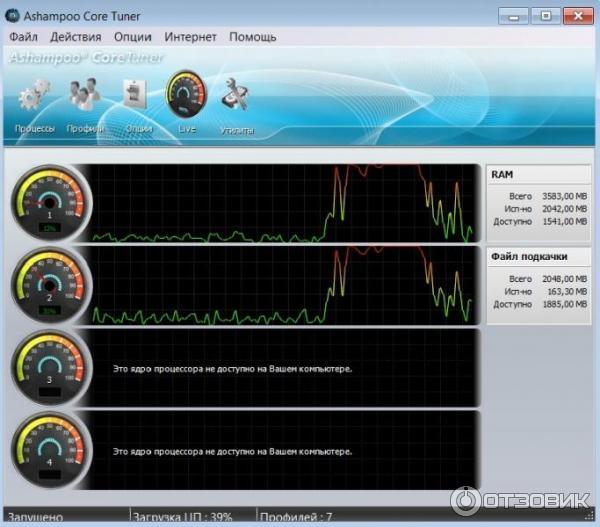This screenshot has width=600, height=527.
Task: Click the RAM panel header
Action: click(x=538, y=175)
